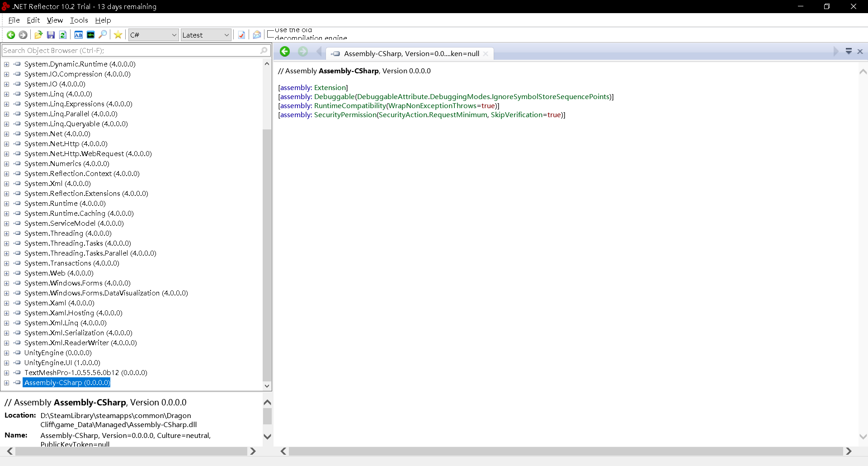Open the tab list dropdown icon

[849, 51]
